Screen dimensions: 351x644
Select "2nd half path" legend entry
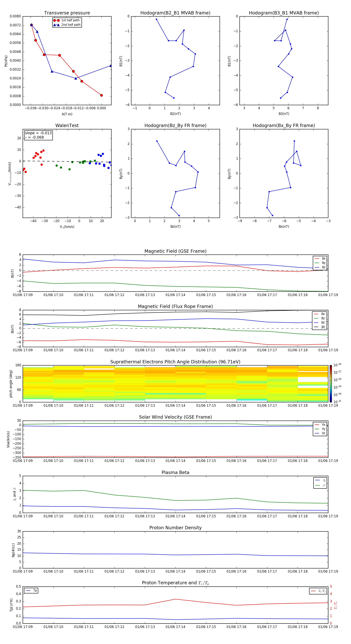point(67,25)
